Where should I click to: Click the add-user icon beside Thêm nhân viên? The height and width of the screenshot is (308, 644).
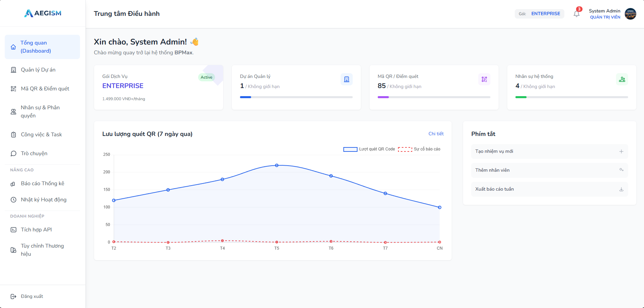point(621,170)
